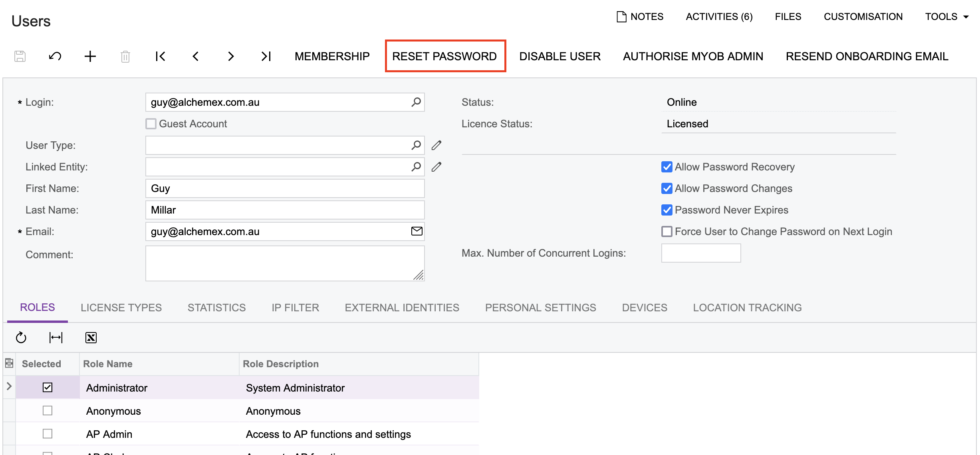The image size is (980, 455).
Task: Toggle Guest Account checkbox
Action: [151, 124]
